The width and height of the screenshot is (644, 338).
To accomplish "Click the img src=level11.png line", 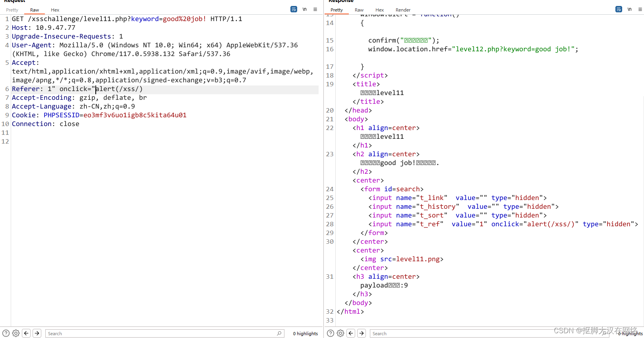I will click(x=402, y=259).
